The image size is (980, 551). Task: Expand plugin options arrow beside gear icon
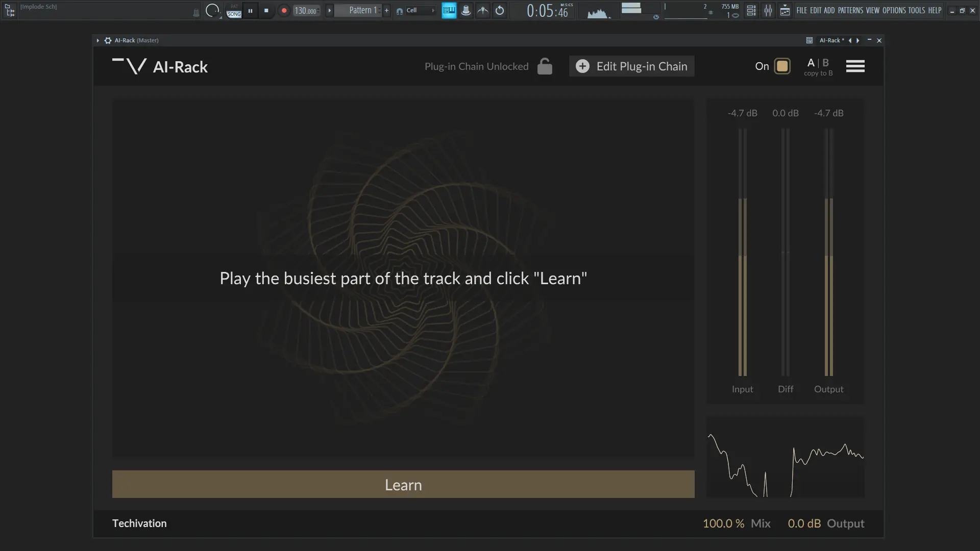97,40
